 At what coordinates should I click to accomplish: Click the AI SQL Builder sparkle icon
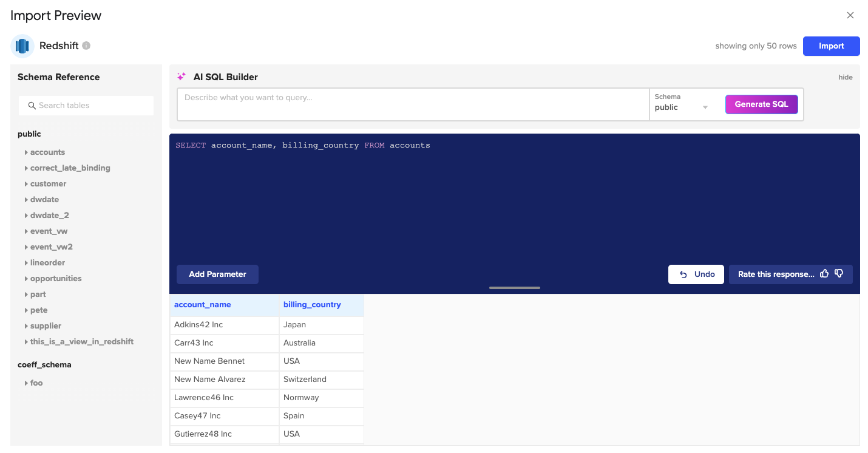(181, 77)
